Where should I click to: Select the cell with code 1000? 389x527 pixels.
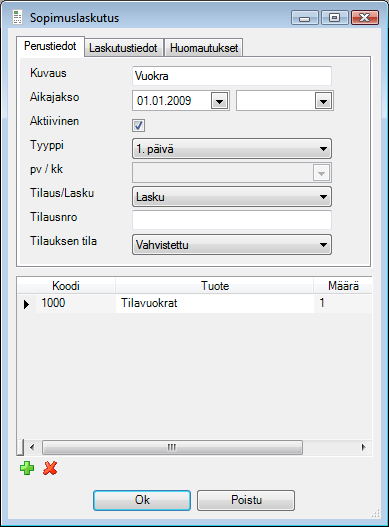[x=76, y=303]
